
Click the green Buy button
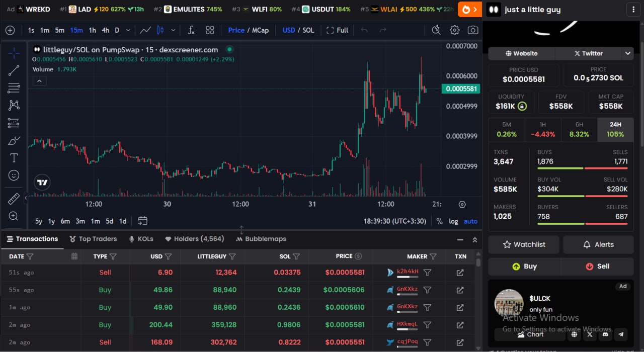coord(525,267)
